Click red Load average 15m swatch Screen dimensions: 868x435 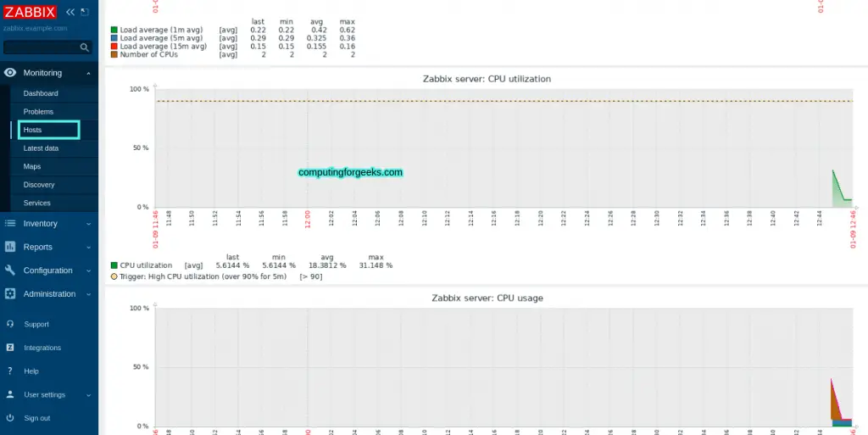coord(114,47)
